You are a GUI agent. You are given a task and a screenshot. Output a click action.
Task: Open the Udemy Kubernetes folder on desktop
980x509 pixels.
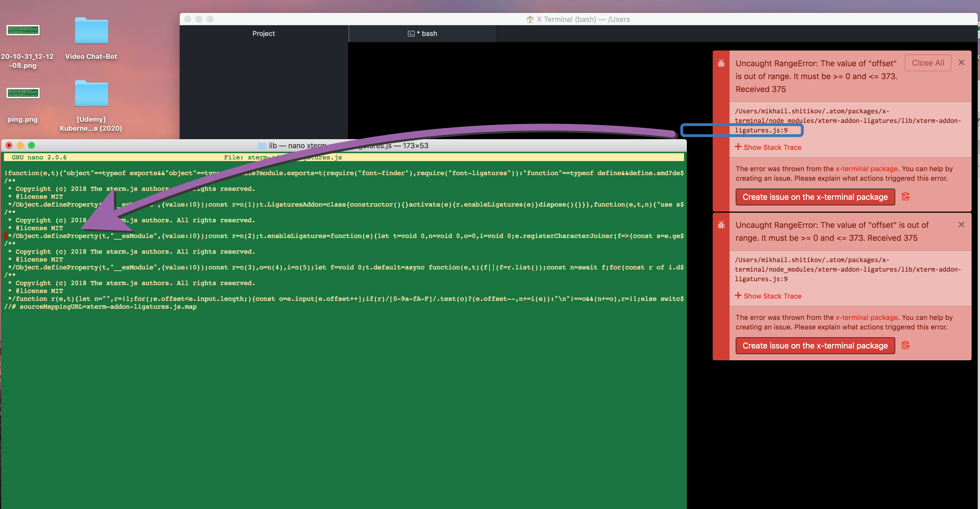coord(91,94)
